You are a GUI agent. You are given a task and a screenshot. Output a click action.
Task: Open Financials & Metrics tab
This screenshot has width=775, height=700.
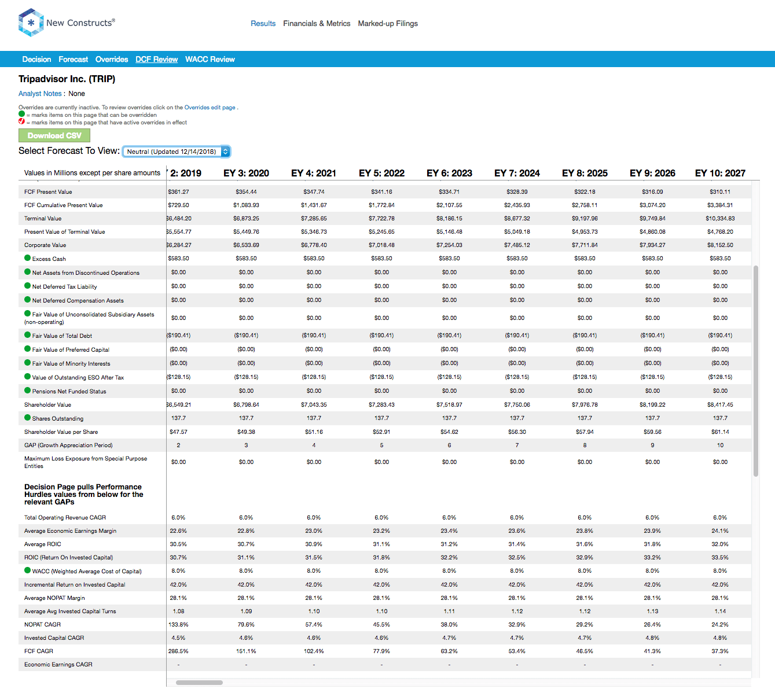(x=317, y=24)
